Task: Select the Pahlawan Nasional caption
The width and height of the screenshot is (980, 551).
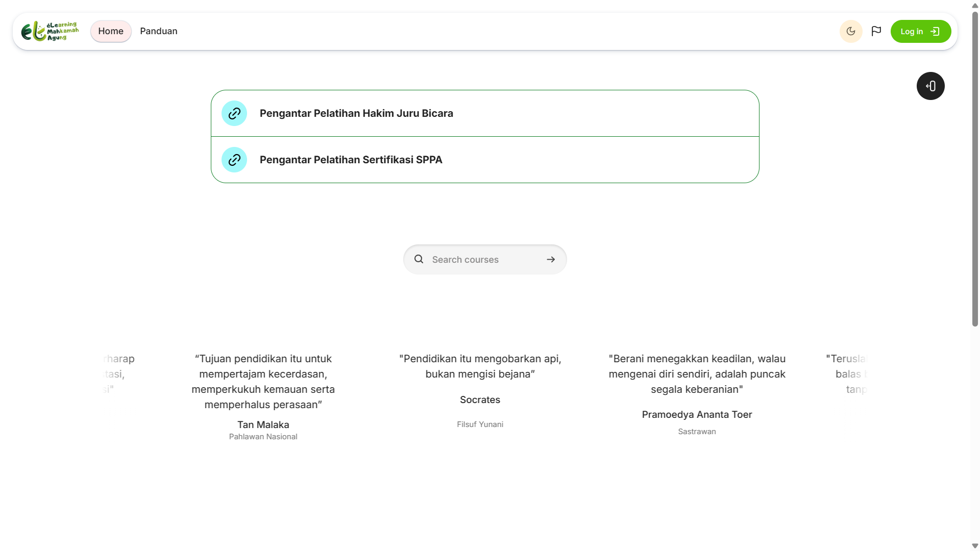Action: 263,437
